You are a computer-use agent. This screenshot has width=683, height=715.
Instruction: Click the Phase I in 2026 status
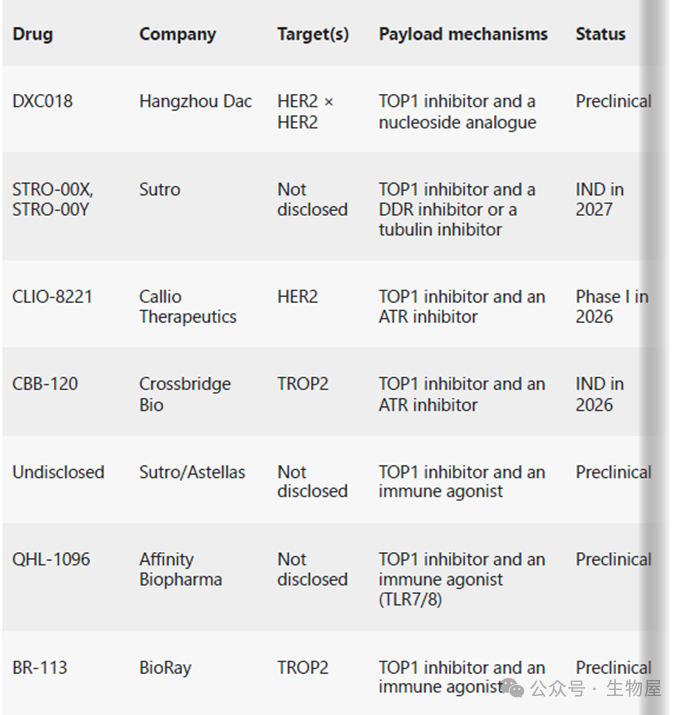pos(611,307)
